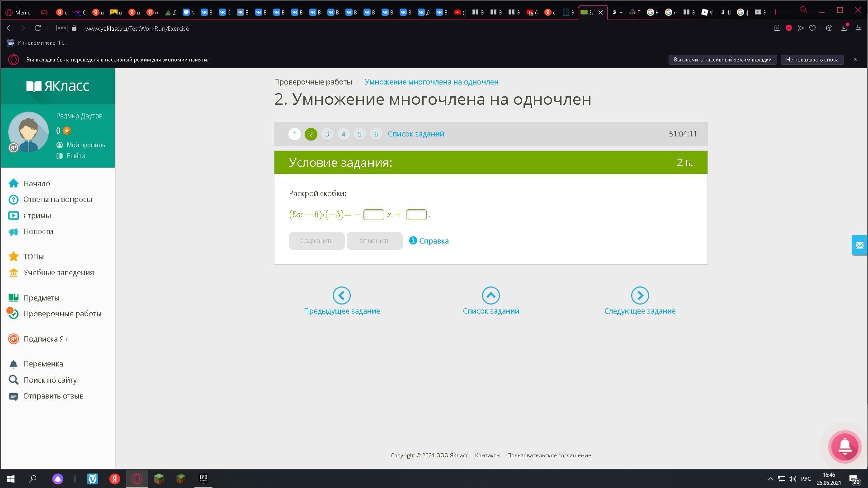The image size is (868, 488).
Task: Click Выключить пассивный режим вкладки button
Action: pos(722,60)
